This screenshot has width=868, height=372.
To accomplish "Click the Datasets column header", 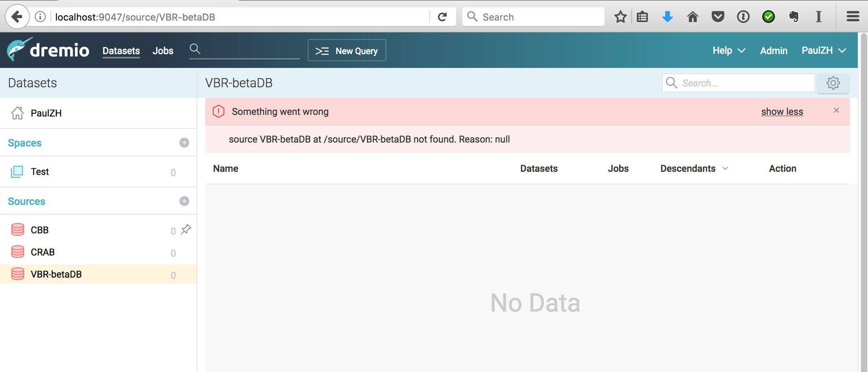I will [539, 169].
